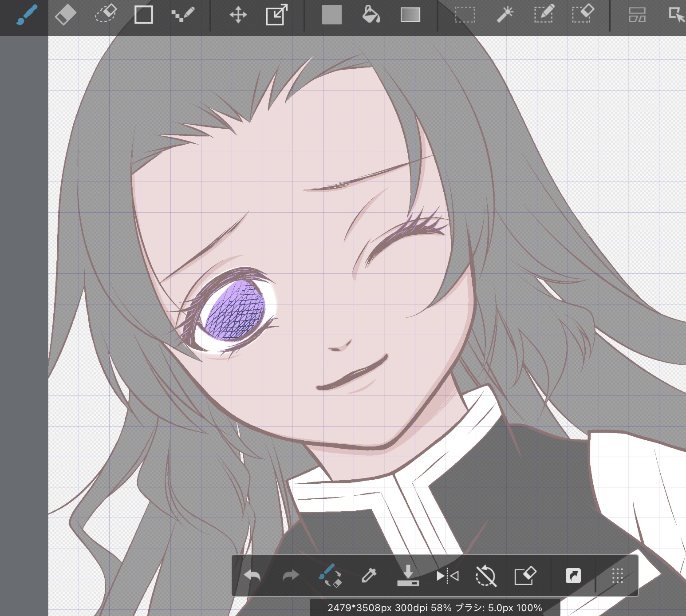Save the canvas with download icon
The width and height of the screenshot is (686, 616).
(408, 576)
